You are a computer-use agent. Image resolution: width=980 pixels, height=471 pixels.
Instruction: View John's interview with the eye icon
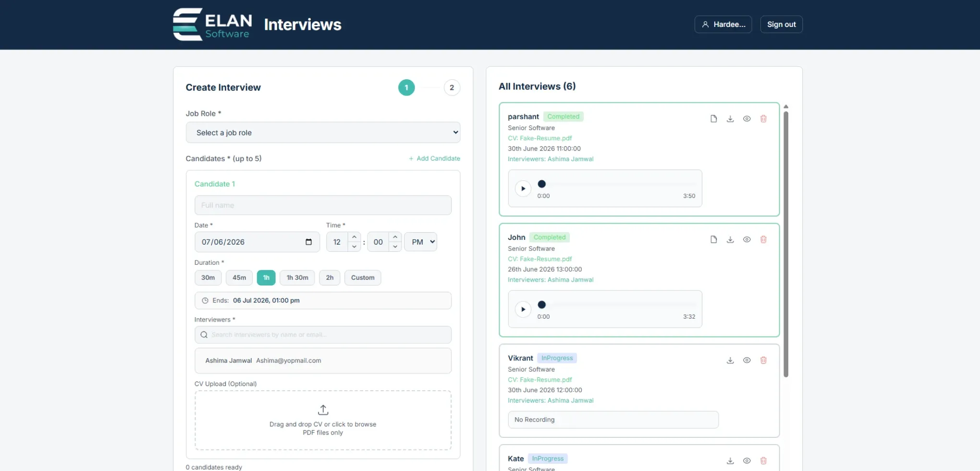pyautogui.click(x=747, y=239)
